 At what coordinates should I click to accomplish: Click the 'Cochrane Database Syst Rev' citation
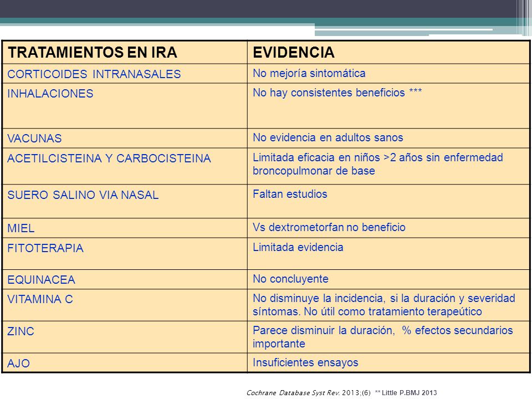tap(293, 392)
